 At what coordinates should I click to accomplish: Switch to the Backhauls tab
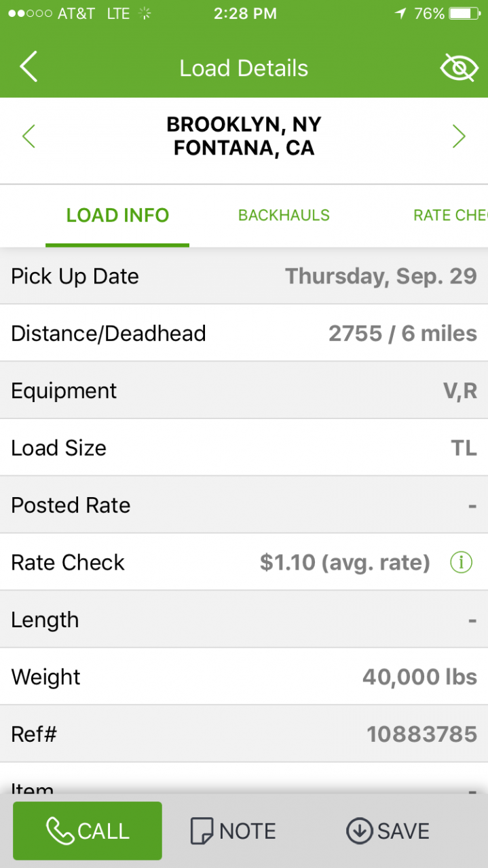284,216
